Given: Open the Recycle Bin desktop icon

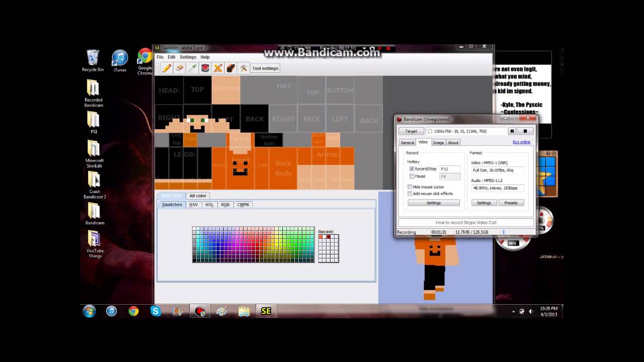Looking at the screenshot, I should [x=93, y=61].
